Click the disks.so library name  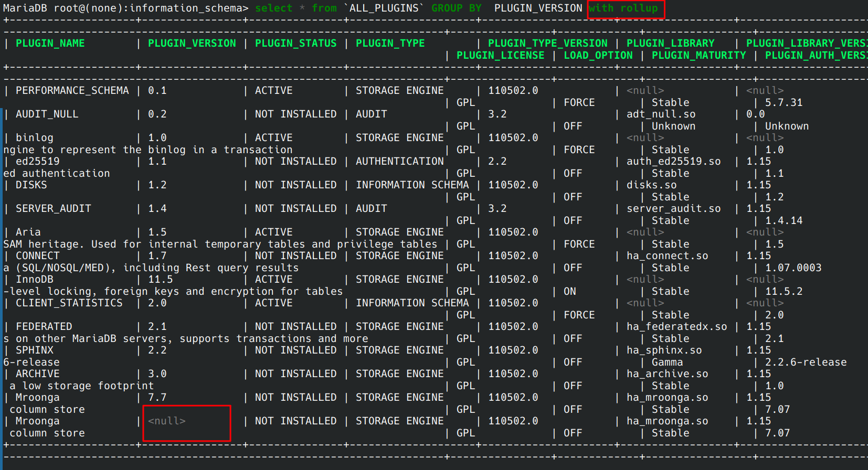point(652,185)
